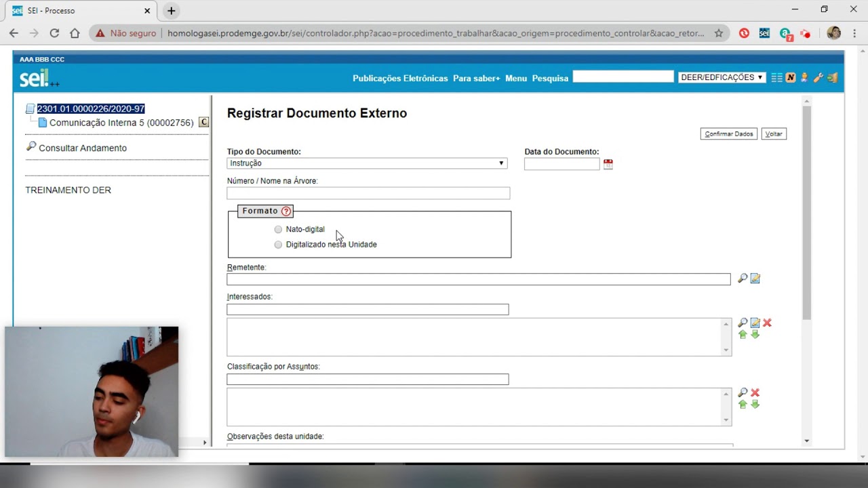Click the process folder icon in the tree
Viewport: 868px width, 488px height.
click(30, 108)
